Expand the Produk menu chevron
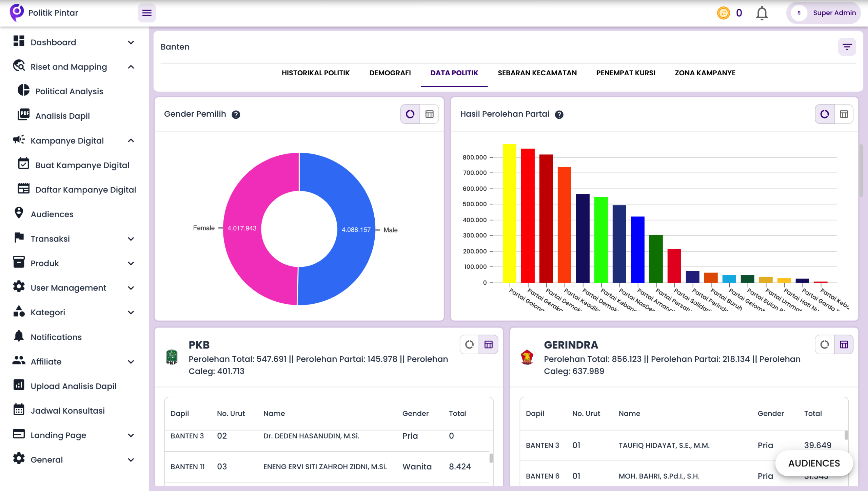The image size is (868, 491). point(131,263)
